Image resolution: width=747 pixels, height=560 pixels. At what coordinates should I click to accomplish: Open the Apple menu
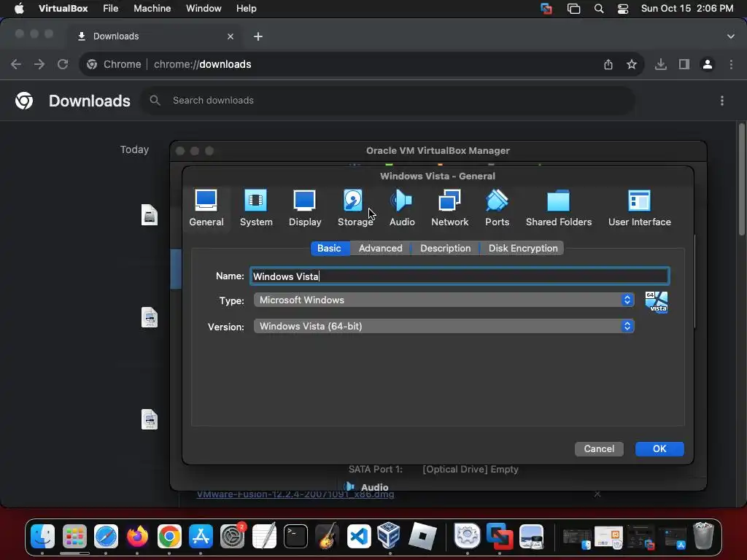click(x=19, y=9)
